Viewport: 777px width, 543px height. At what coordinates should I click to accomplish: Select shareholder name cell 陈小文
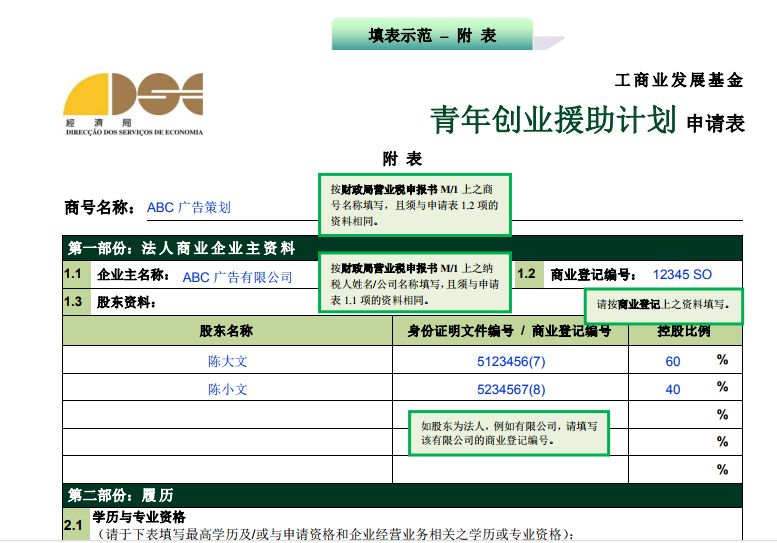[x=227, y=389]
